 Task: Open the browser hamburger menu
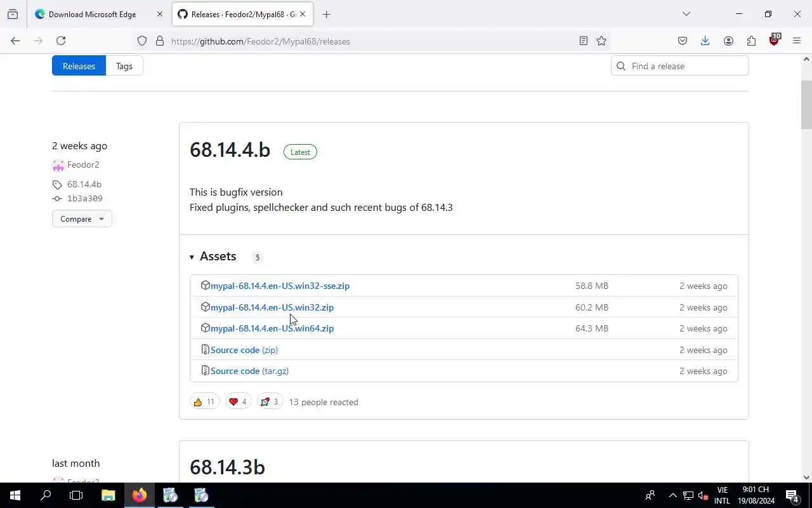[x=797, y=41]
